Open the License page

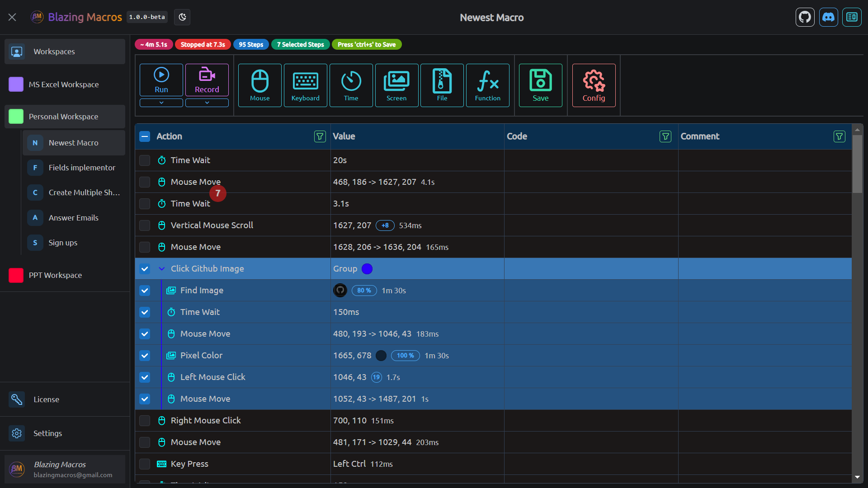pos(65,399)
